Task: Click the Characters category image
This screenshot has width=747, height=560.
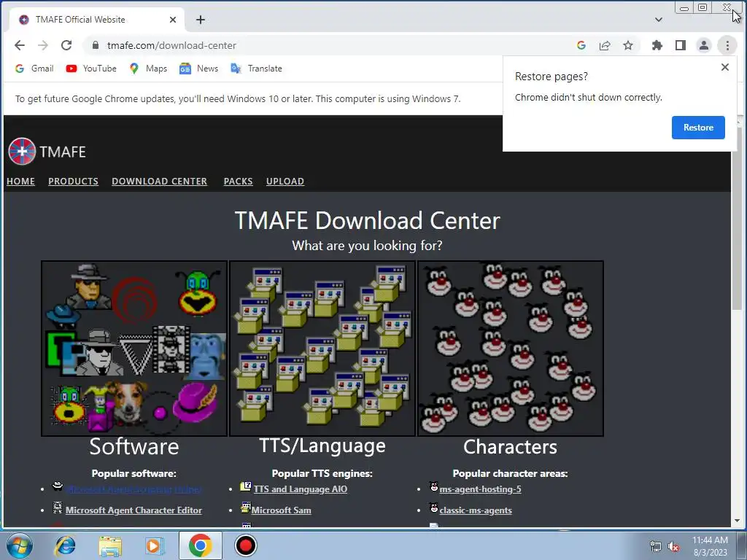Action: click(x=511, y=348)
